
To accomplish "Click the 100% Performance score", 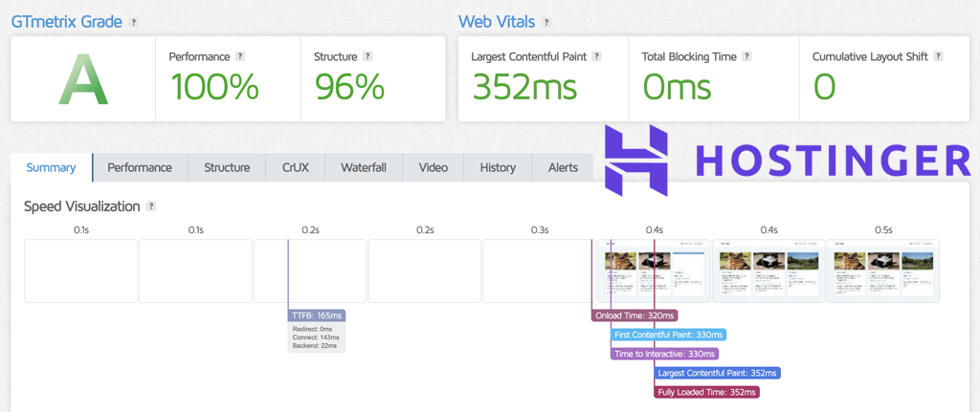I will (x=214, y=86).
